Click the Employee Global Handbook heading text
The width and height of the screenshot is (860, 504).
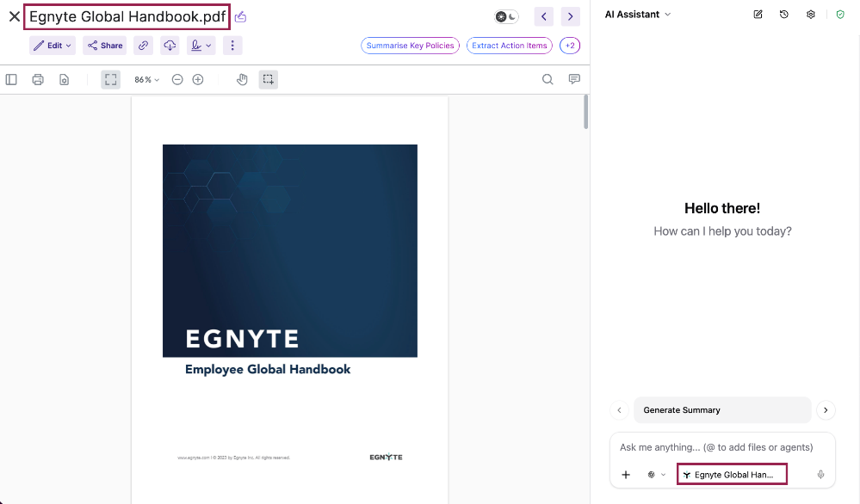[268, 369]
